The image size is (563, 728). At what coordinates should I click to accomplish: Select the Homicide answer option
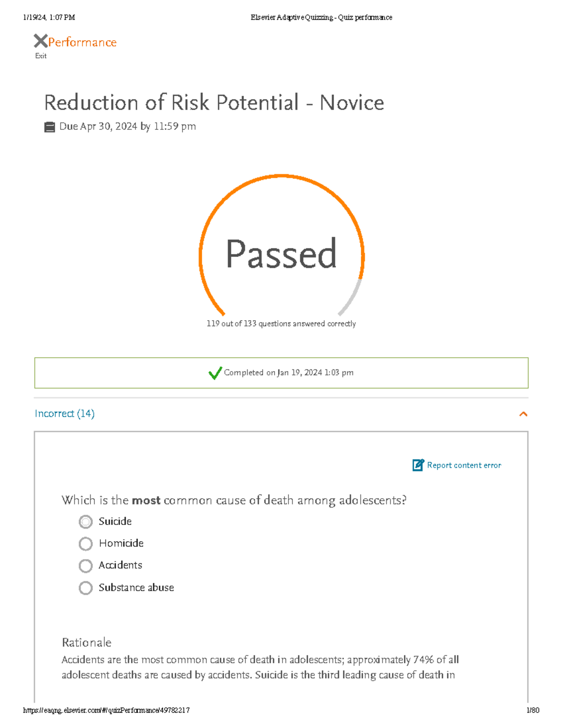(85, 544)
